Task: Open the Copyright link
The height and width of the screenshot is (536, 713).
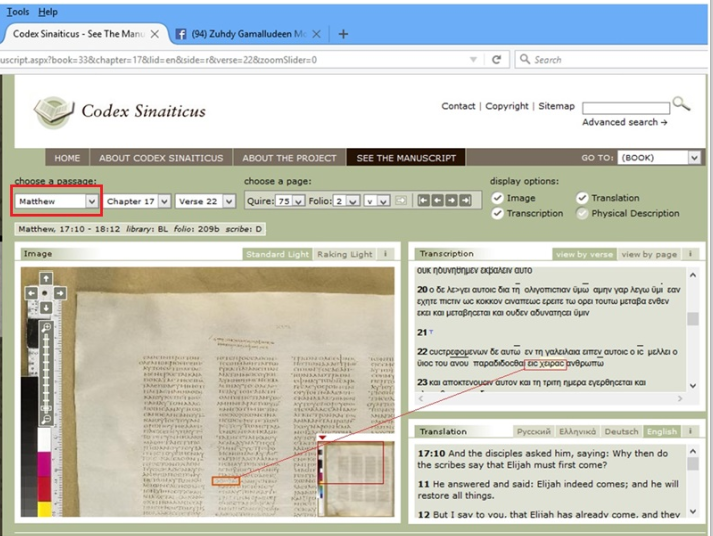Action: [x=507, y=106]
